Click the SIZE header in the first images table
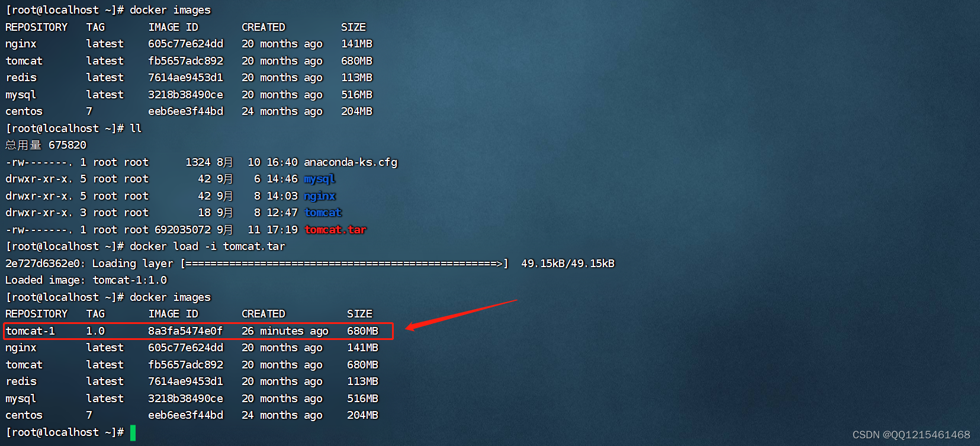 tap(354, 27)
